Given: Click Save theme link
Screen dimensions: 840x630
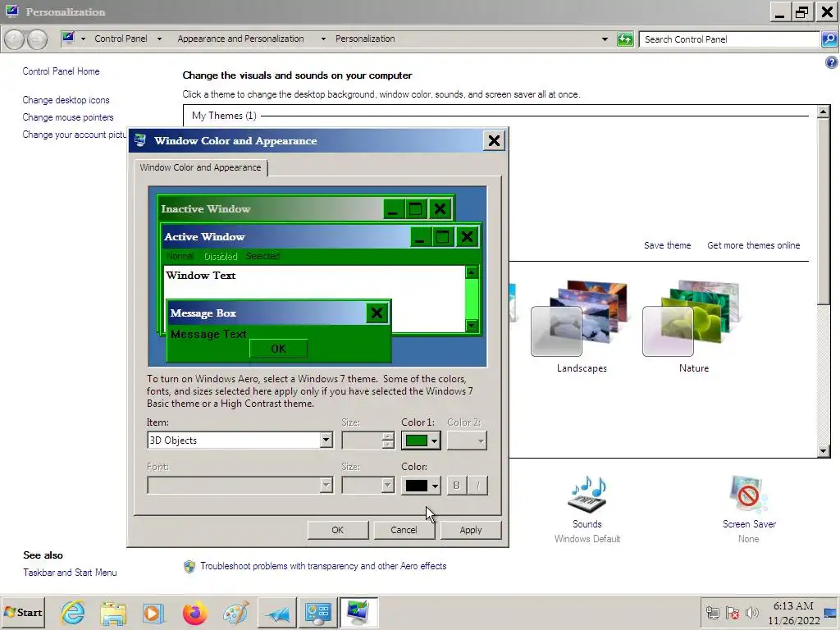Looking at the screenshot, I should pyautogui.click(x=667, y=245).
